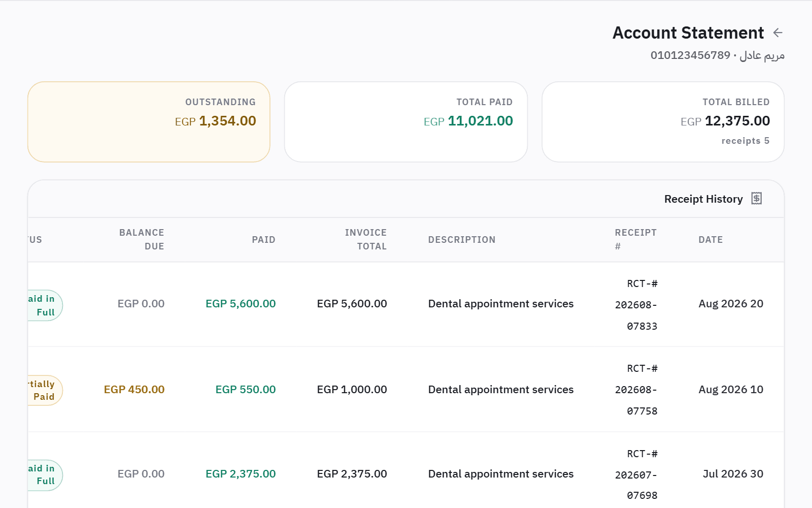Click the Partially Paid status badge

45,390
